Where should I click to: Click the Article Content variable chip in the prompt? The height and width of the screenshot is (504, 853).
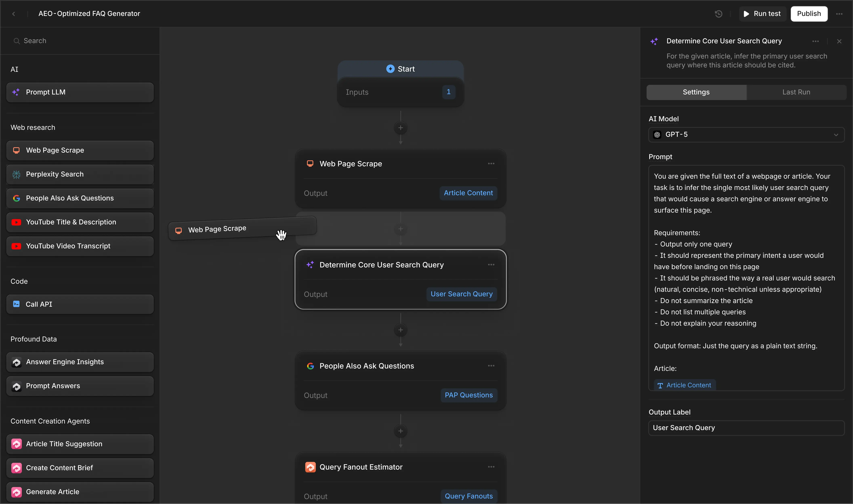(684, 385)
